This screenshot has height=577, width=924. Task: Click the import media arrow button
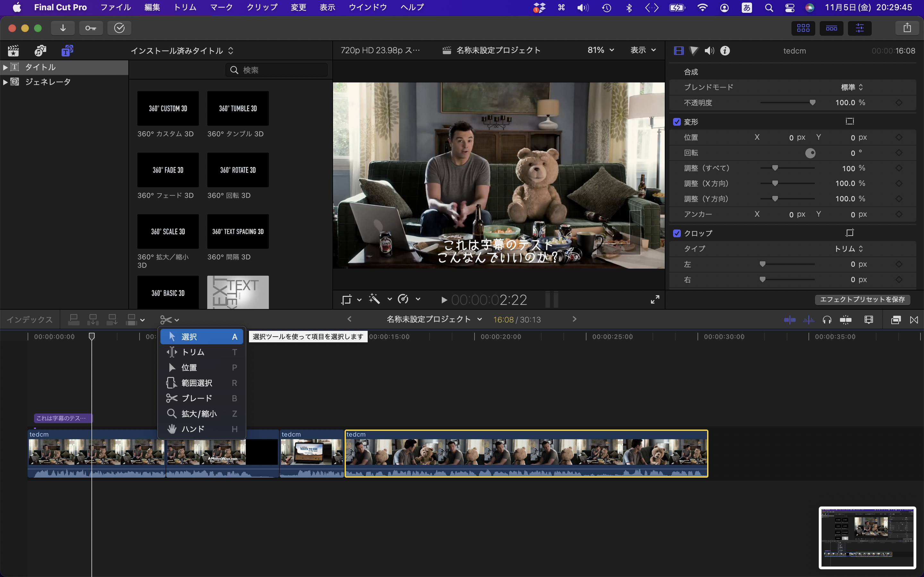63,28
